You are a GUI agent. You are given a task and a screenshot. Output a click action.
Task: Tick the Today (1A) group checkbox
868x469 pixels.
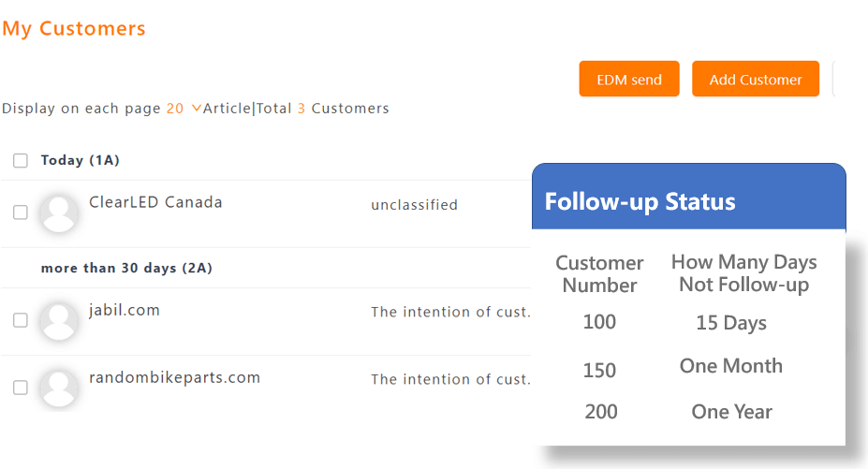pyautogui.click(x=21, y=161)
